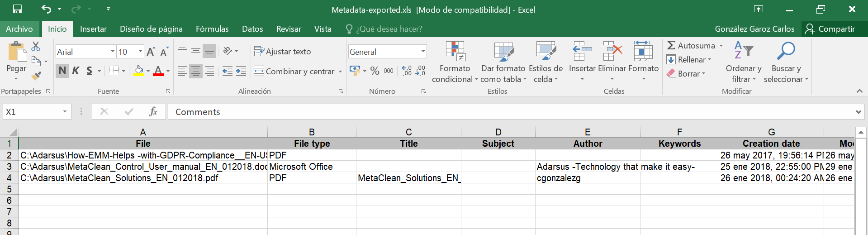Increase indent icon
Image resolution: width=868 pixels, height=235 pixels.
[x=241, y=71]
